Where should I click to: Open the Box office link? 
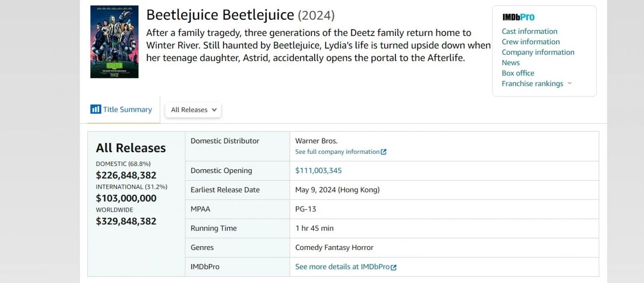(518, 73)
